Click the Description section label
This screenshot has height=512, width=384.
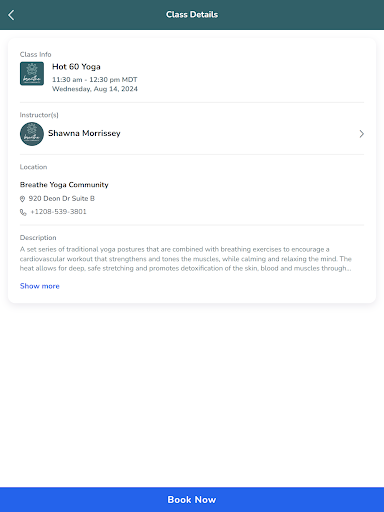[38, 238]
